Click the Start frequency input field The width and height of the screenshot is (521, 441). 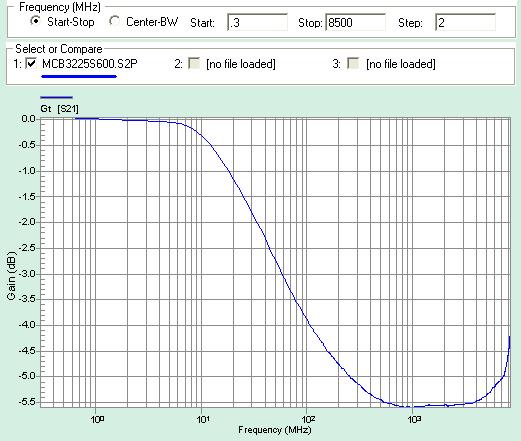257,23
